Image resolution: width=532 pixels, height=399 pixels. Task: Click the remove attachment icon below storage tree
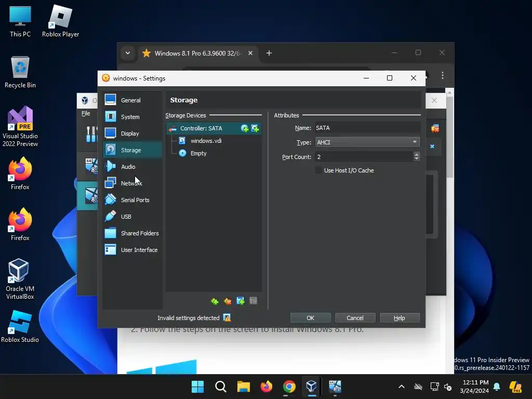254,301
